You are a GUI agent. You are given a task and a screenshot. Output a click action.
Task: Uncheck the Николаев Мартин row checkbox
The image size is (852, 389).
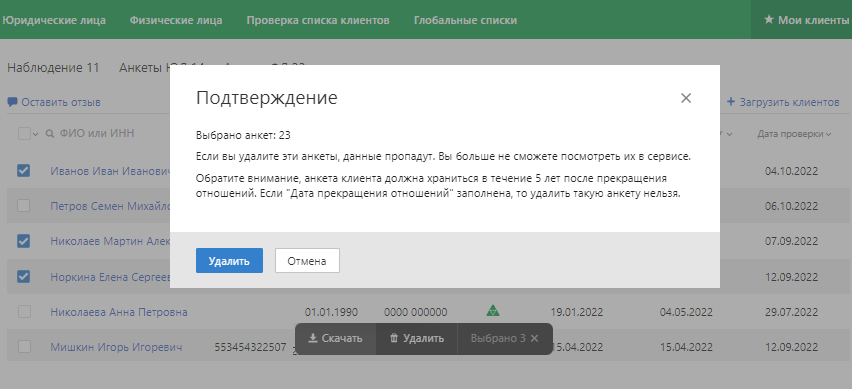click(23, 241)
